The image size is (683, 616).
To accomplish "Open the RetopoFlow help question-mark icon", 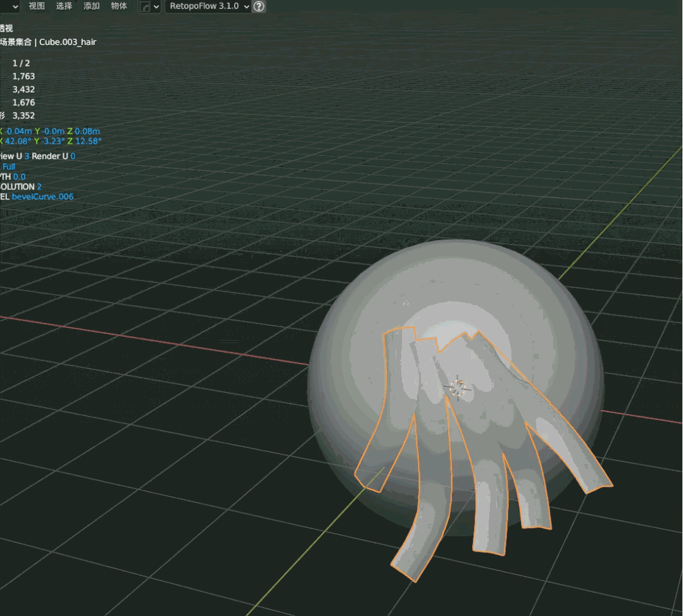I will pos(259,6).
